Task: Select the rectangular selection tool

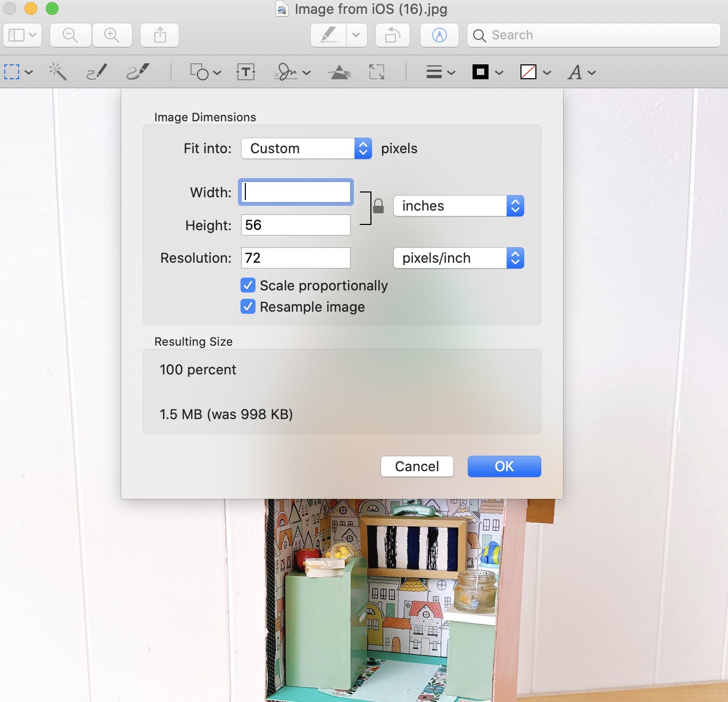Action: point(11,72)
